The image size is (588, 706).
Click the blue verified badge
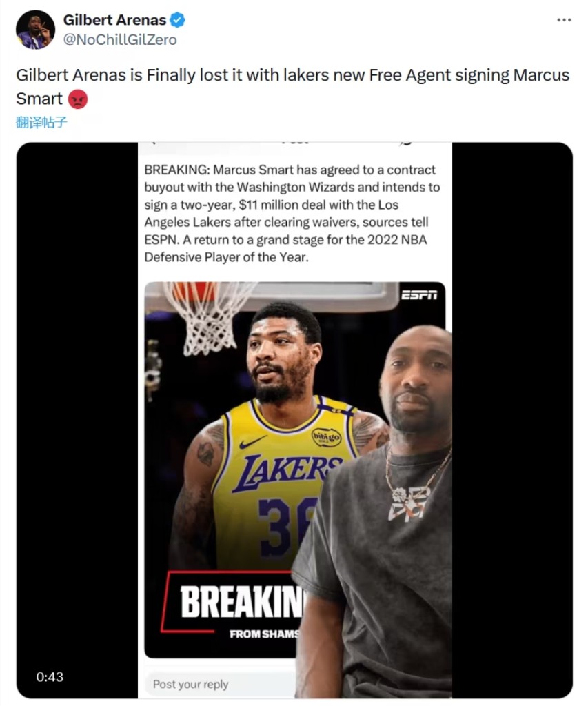177,20
